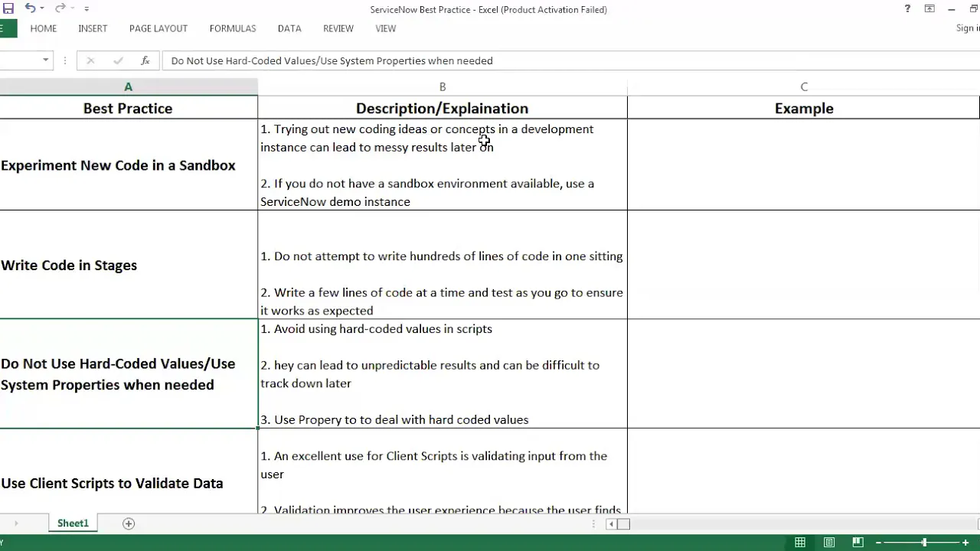Add a new sheet with plus icon

point(129,523)
